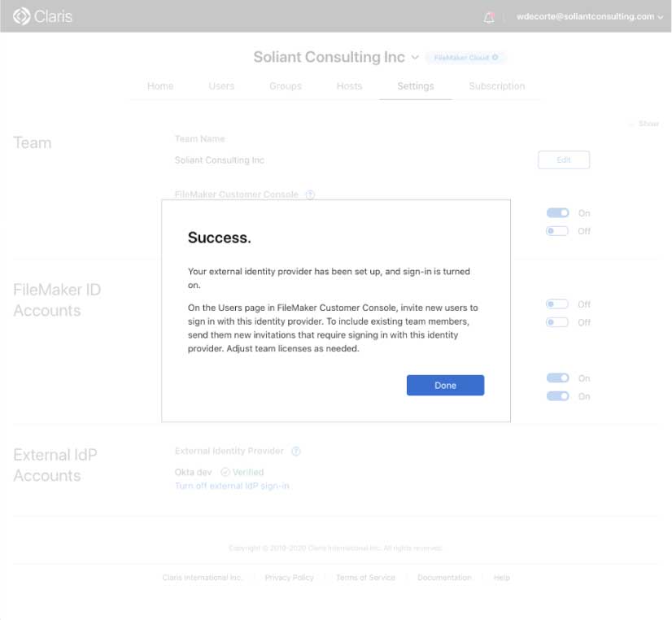Open help icon next to FileMaker Customer Console
This screenshot has width=672, height=620.
coord(310,194)
